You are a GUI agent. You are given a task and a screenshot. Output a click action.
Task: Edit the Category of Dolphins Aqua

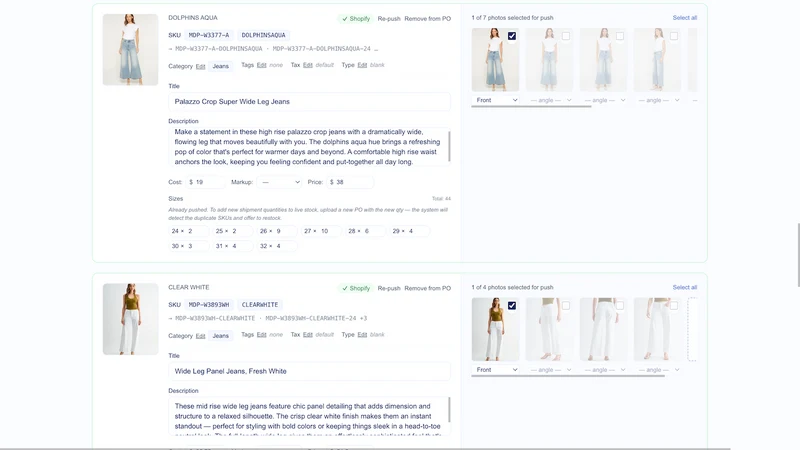201,66
